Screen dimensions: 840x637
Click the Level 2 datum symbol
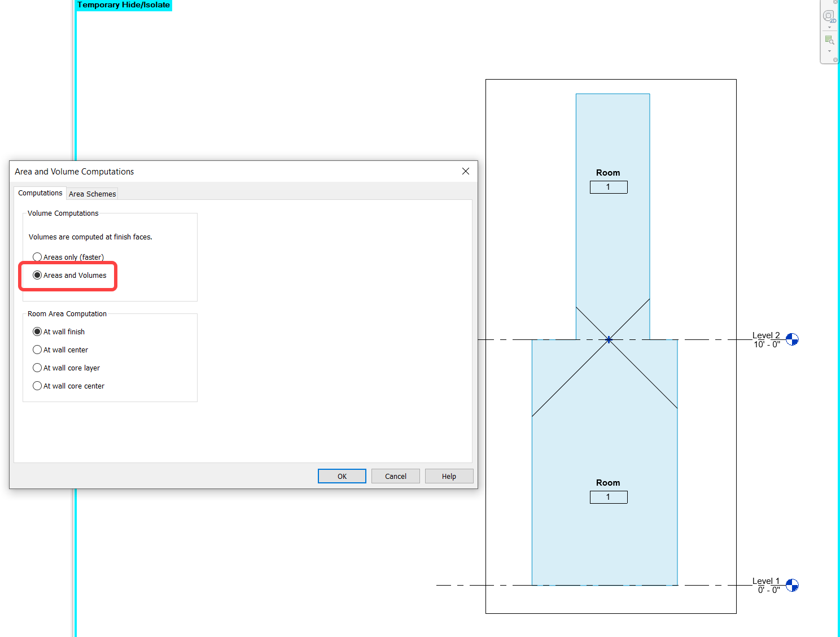[793, 339]
